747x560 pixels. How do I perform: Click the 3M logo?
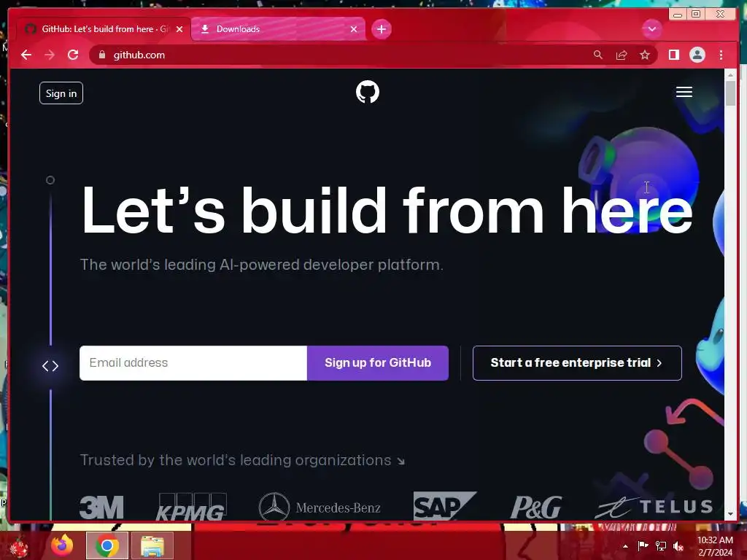coord(101,507)
